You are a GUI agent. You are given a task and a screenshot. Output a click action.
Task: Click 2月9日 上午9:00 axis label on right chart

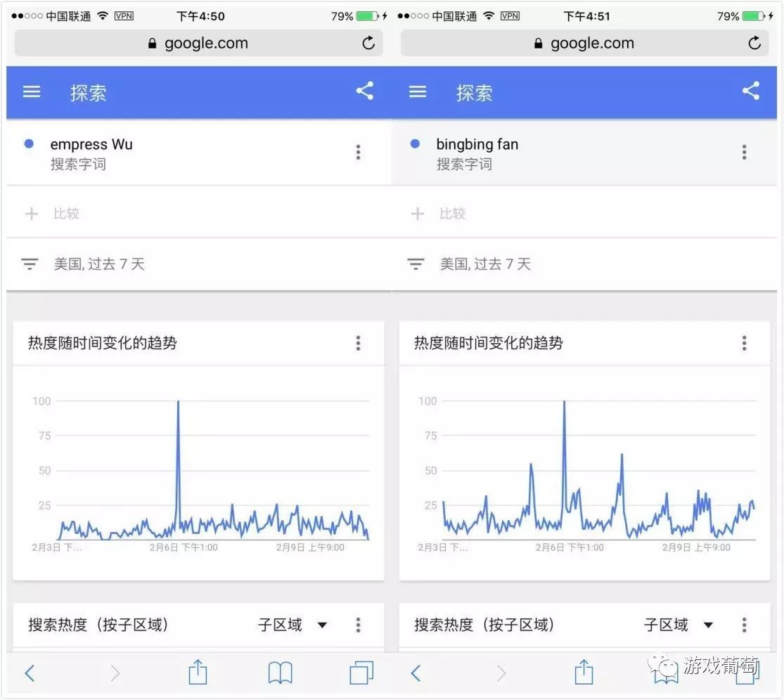click(697, 547)
